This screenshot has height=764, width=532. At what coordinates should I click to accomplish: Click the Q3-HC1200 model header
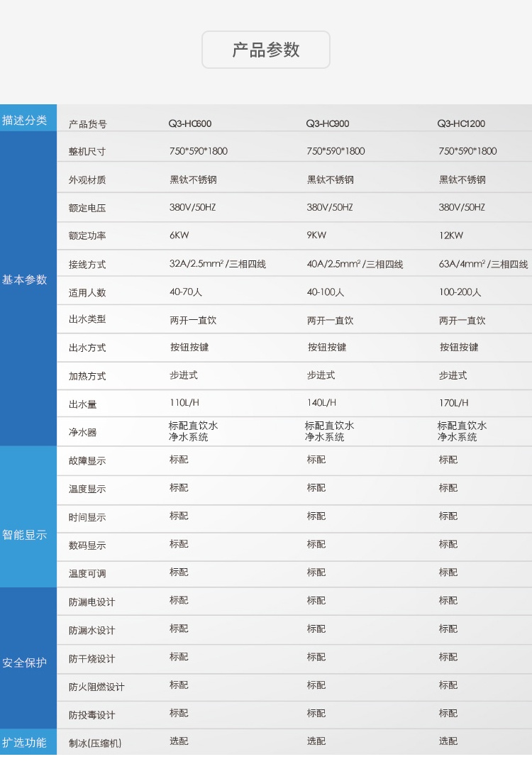pos(461,123)
